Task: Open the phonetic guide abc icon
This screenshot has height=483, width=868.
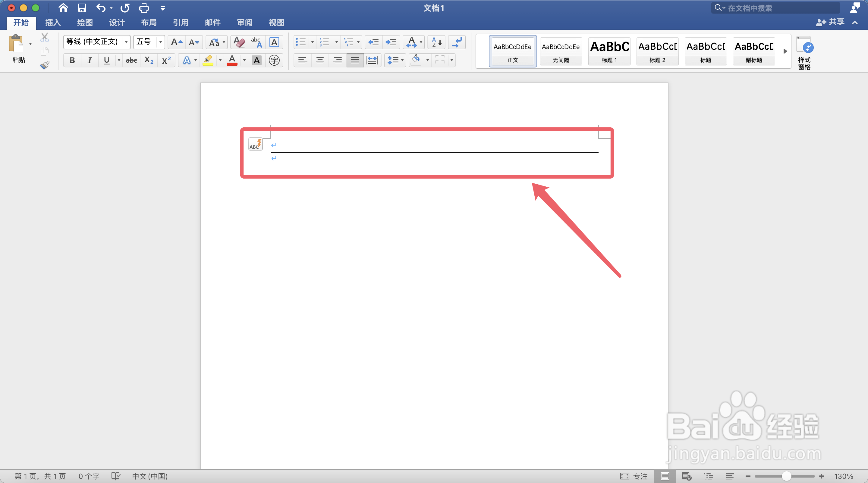Action: click(x=256, y=42)
